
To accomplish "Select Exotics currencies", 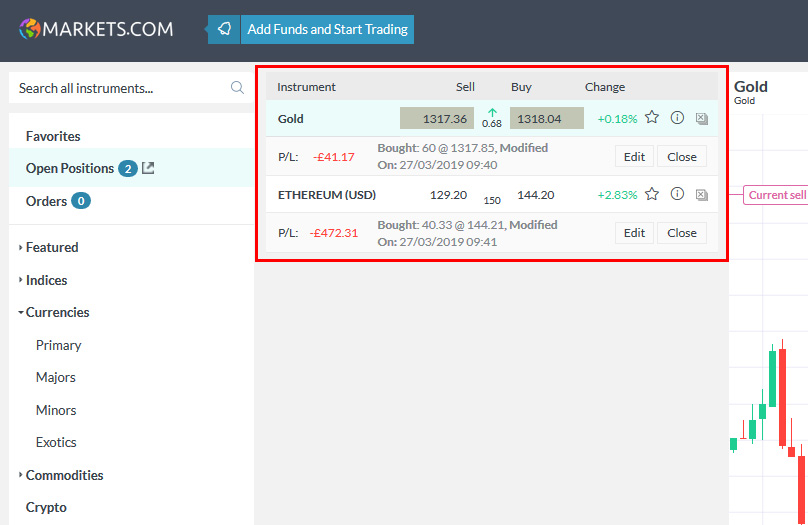I will point(56,442).
